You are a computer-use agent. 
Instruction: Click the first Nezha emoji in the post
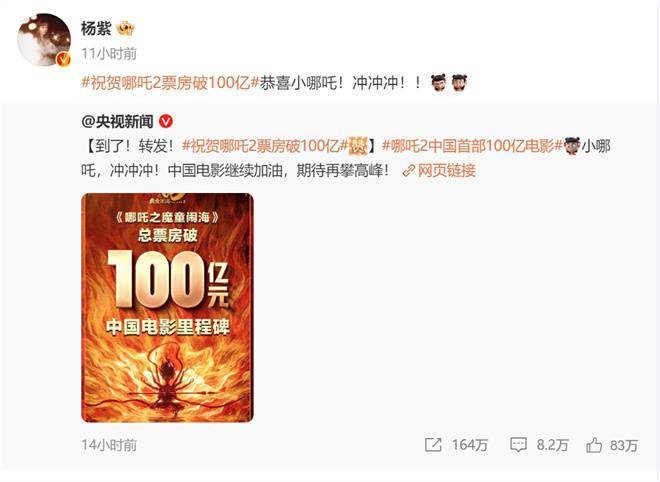pos(438,83)
